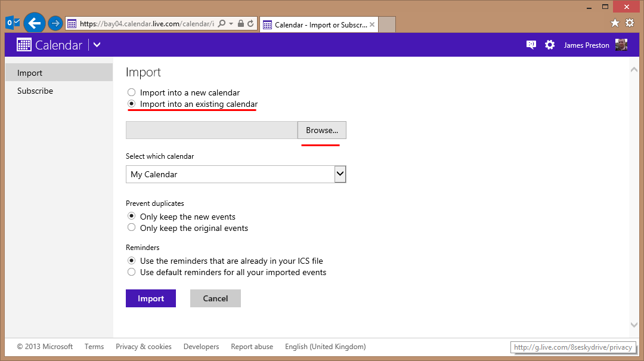Image resolution: width=644 pixels, height=361 pixels.
Task: Open the settings gear in the purple header
Action: [x=550, y=45]
